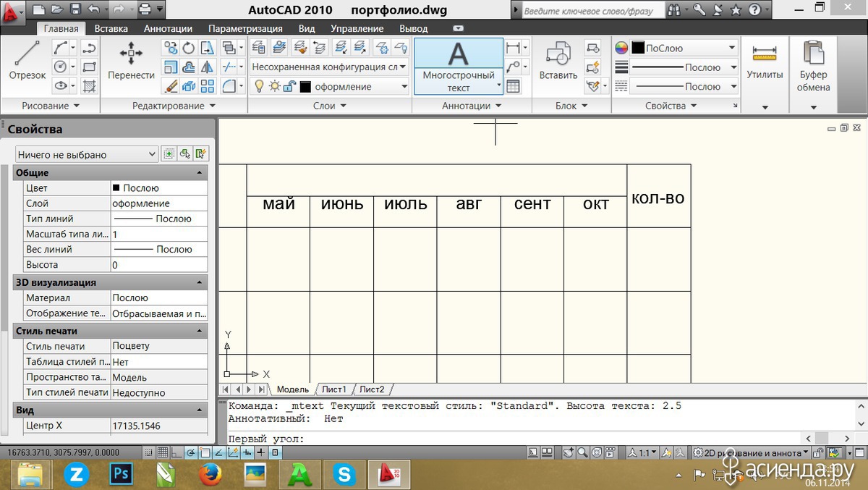The width and height of the screenshot is (868, 490).
Task: Open Firefox from the taskbar
Action: click(209, 475)
